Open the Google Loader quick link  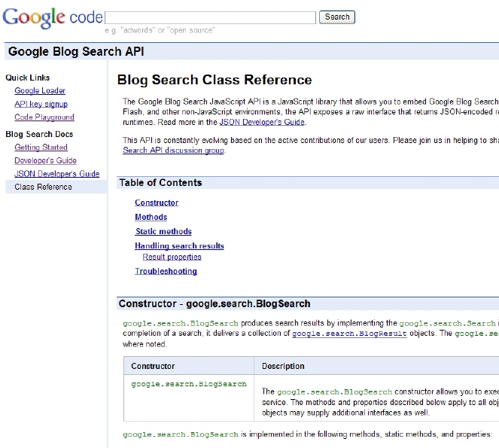pos(40,91)
